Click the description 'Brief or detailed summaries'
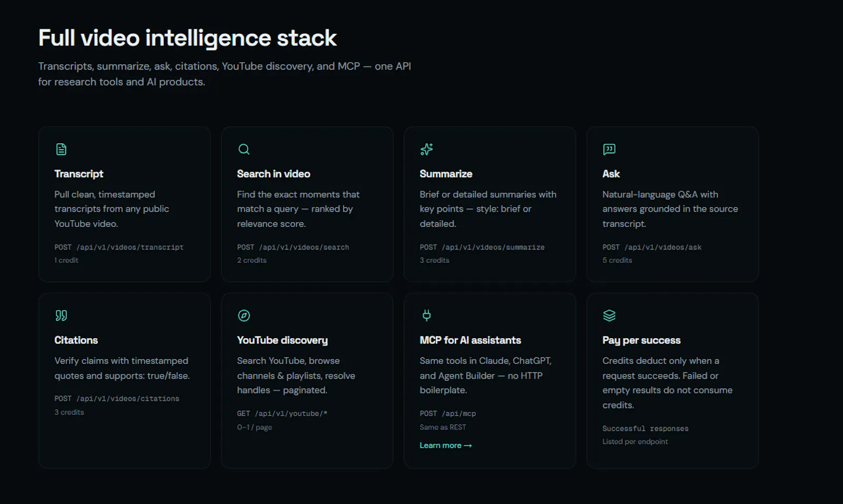The image size is (843, 504). click(488, 209)
